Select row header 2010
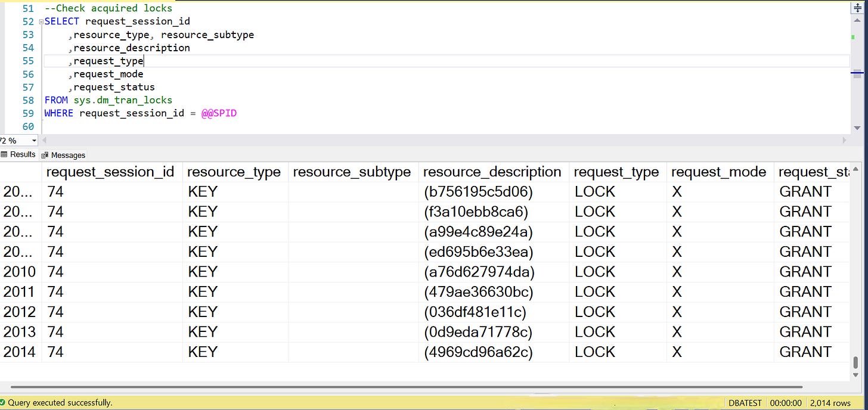The width and height of the screenshot is (868, 410). pos(20,272)
